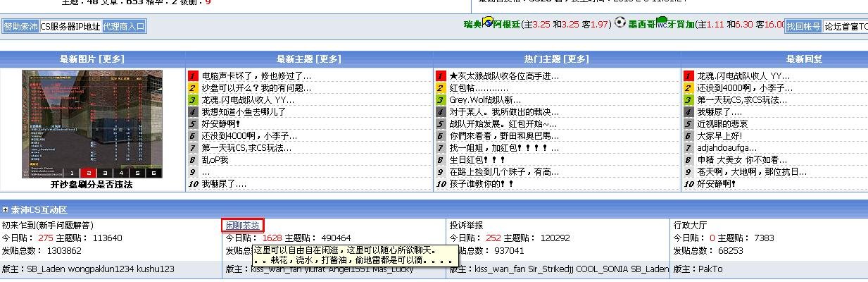Open hot topic 生日红包！！！
868x282 pixels.
(x=479, y=160)
